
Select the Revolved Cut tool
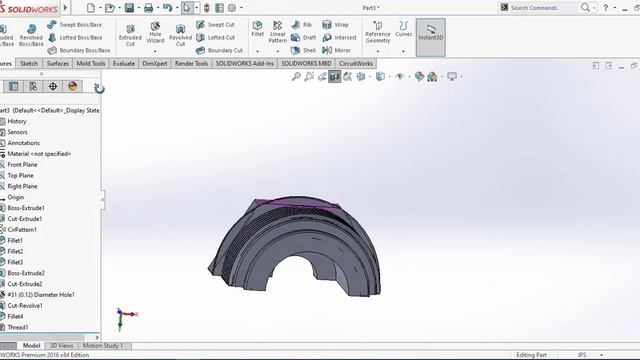pos(180,35)
